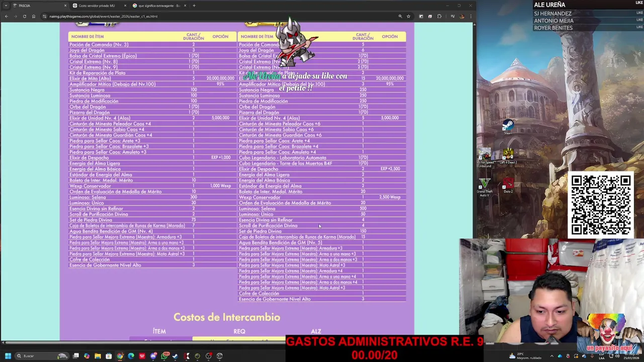This screenshot has width=644, height=362.
Task: Expand the tab search dropdown arrow
Action: coord(7,6)
